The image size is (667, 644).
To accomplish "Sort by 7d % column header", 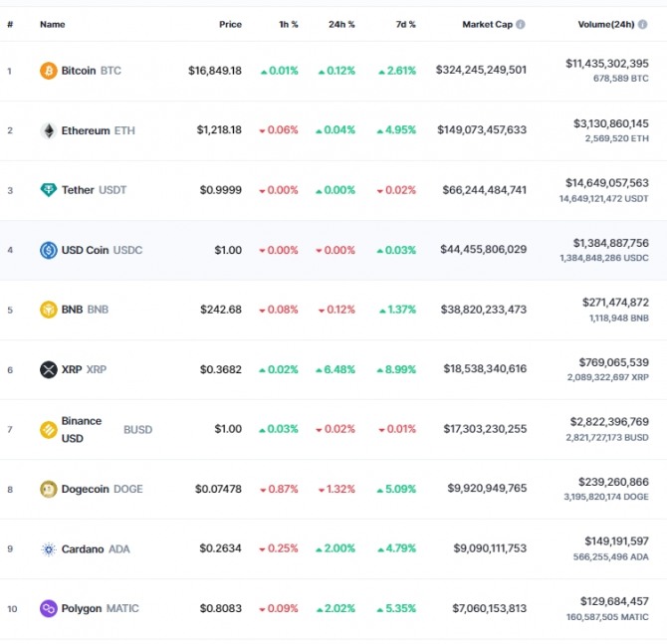I will pos(404,24).
